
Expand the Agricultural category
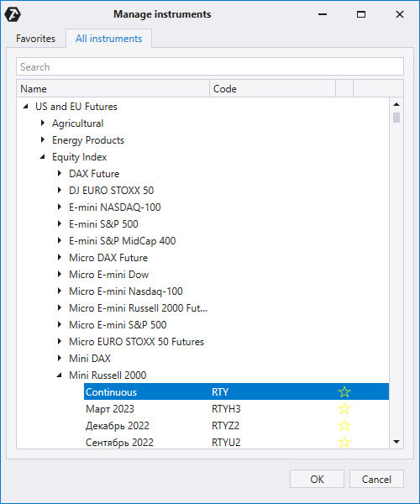pos(42,123)
